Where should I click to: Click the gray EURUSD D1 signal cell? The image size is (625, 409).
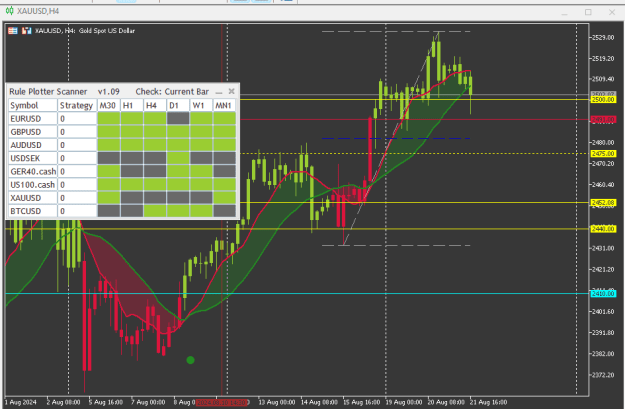[x=178, y=118]
